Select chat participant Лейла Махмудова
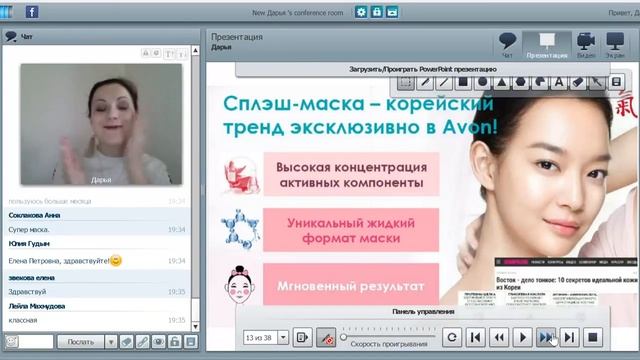The image size is (640, 360). tap(37, 306)
